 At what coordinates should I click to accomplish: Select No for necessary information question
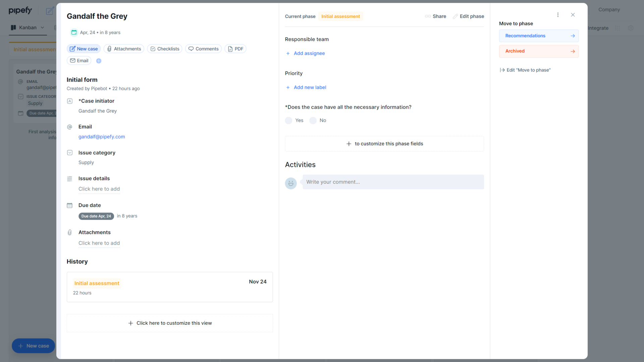313,120
